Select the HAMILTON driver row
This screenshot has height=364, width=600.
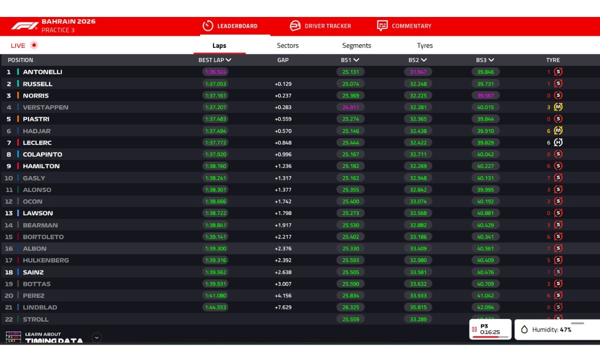coord(300,166)
